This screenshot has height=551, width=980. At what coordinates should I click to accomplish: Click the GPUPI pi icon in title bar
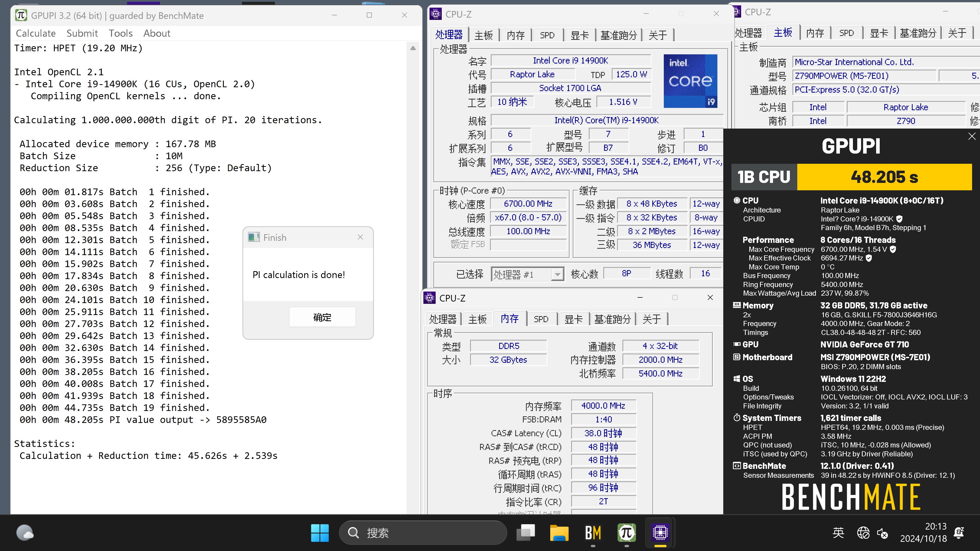coord(21,15)
